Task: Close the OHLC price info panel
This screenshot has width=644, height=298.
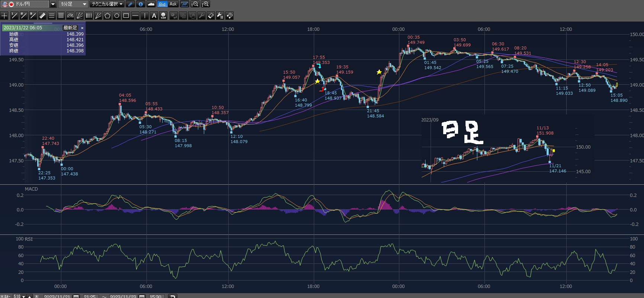Action: point(82,28)
